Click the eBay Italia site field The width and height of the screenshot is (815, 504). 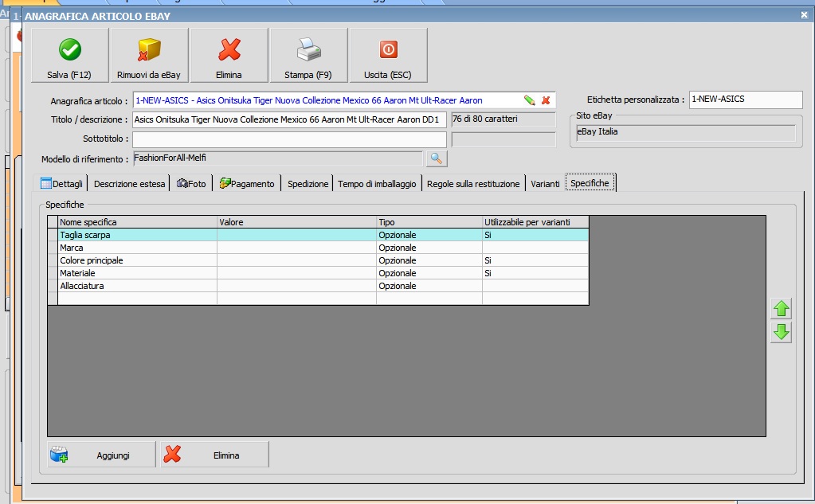coord(686,132)
